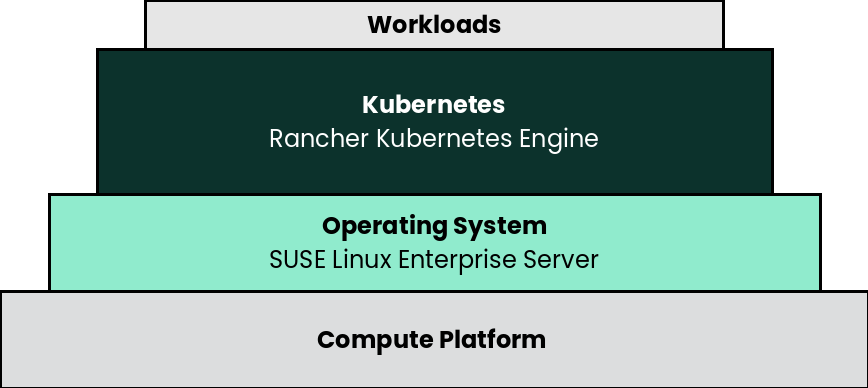Click the word System in the heading

tap(500, 226)
